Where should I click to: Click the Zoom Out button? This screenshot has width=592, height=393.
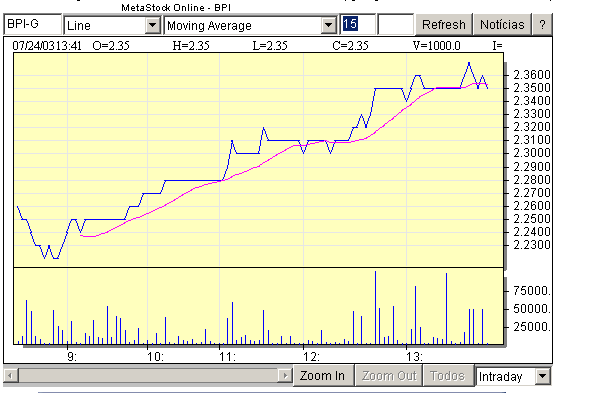tap(389, 376)
